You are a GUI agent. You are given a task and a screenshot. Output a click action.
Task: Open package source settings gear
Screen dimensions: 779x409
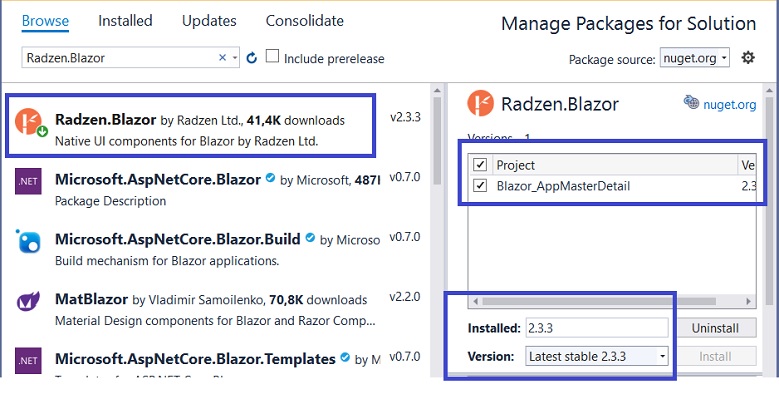click(748, 58)
